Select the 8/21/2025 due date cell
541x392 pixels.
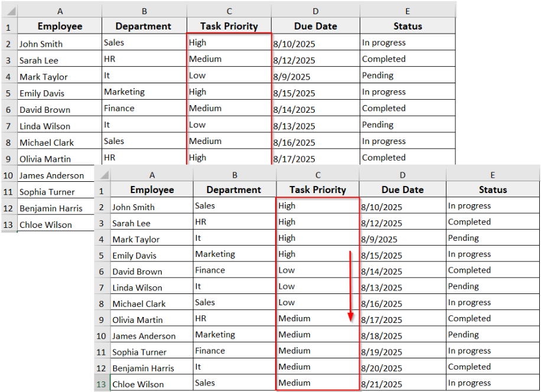pyautogui.click(x=402, y=383)
